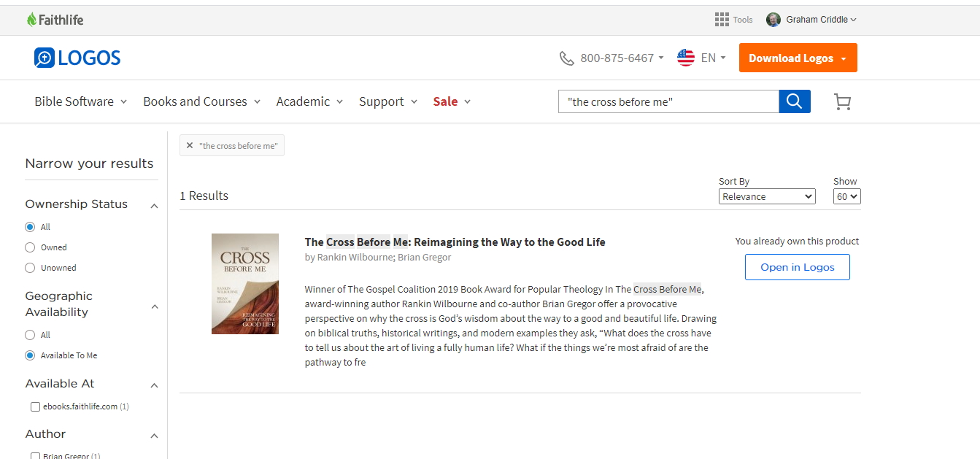Open the Sort By Relevance dropdown

point(767,196)
